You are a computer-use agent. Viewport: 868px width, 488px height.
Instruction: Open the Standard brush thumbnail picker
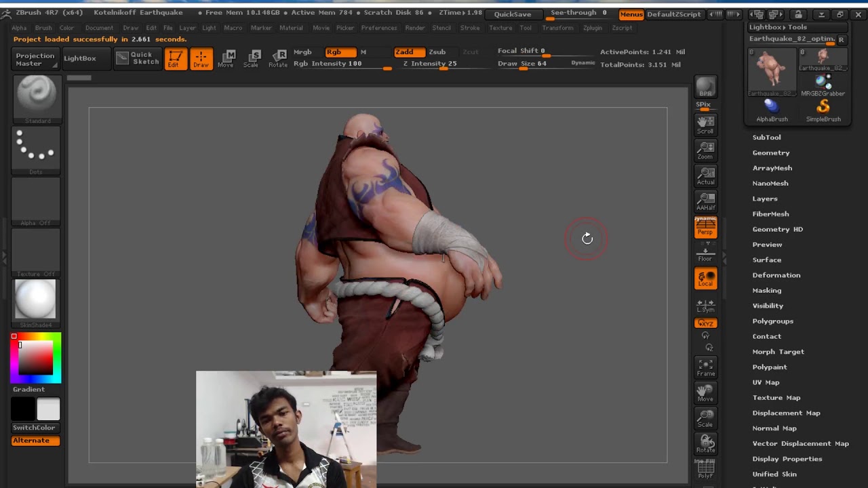tap(36, 99)
